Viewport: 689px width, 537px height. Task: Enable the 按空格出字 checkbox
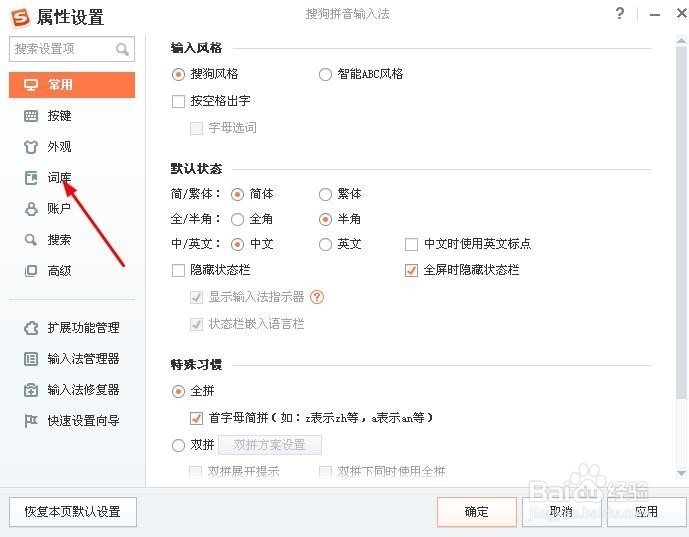pyautogui.click(x=178, y=102)
